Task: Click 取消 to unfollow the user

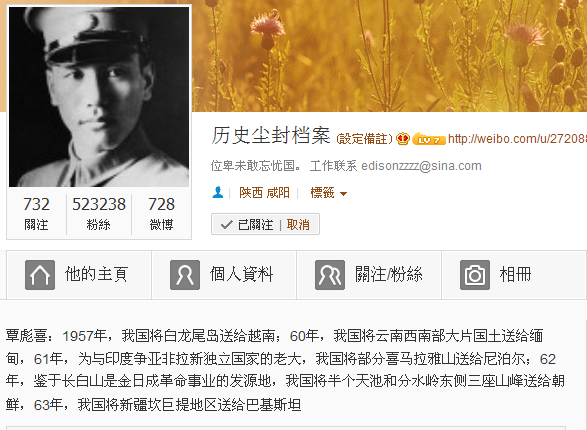Action: (298, 225)
